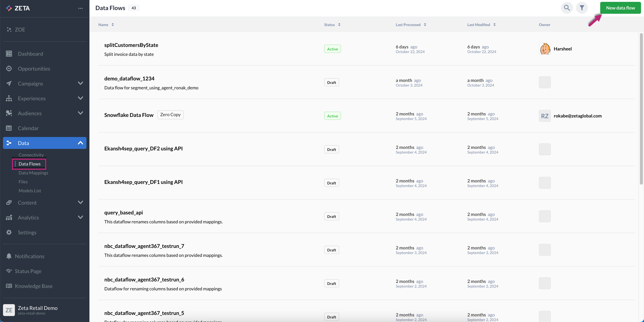This screenshot has width=644, height=322.
Task: Open the splitCustomersByState data flow
Action: [131, 45]
